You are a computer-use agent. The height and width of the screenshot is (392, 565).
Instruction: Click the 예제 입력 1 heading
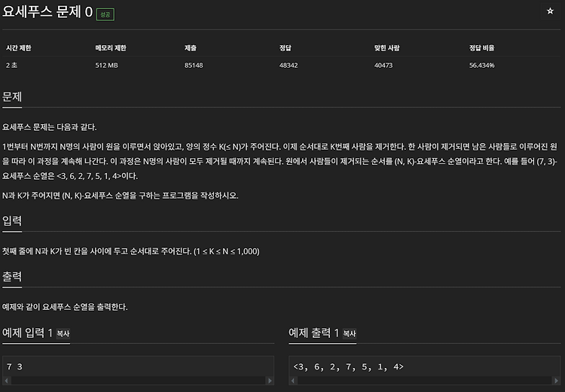[27, 333]
